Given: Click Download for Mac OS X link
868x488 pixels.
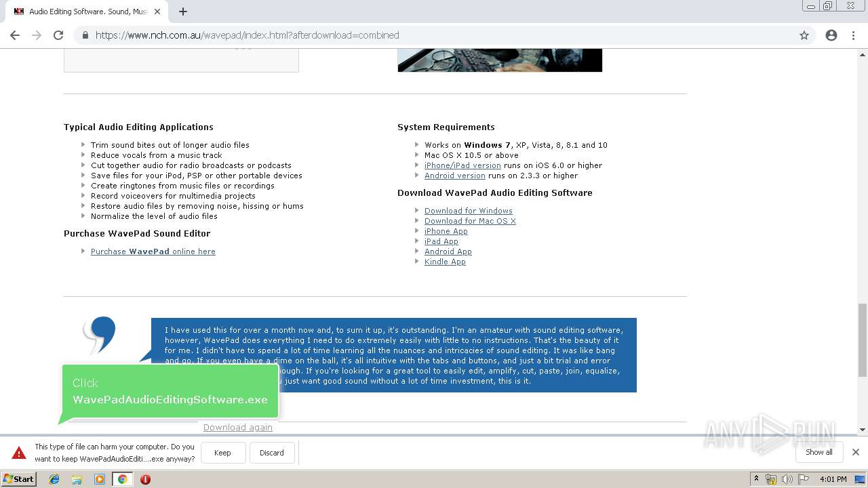Looking at the screenshot, I should click(x=470, y=221).
